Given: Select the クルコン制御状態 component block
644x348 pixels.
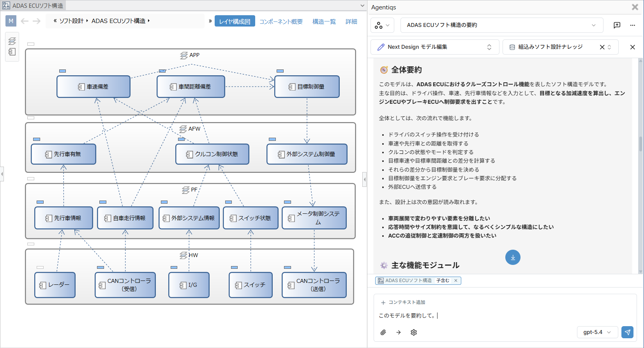Looking at the screenshot, I should pos(212,154).
